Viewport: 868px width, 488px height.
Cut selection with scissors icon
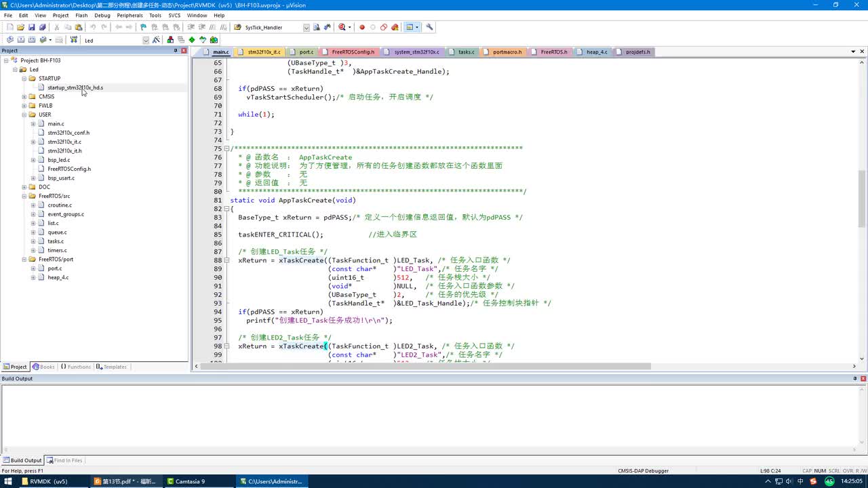(57, 27)
